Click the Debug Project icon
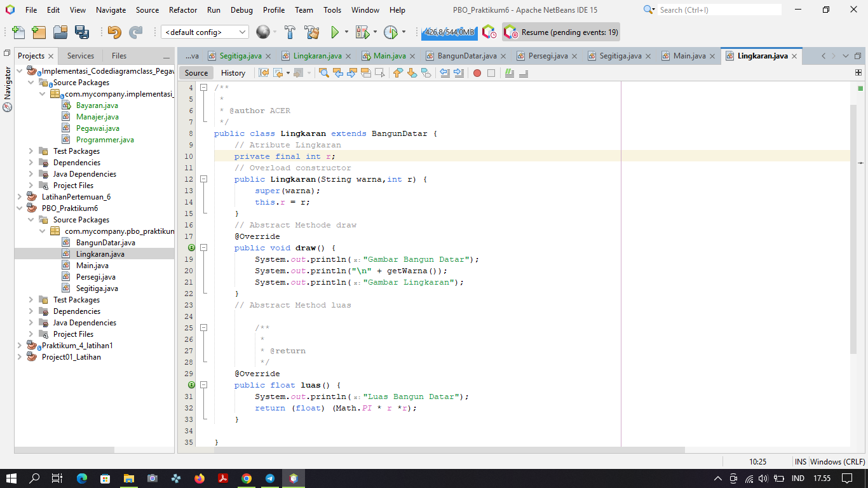Screen dimensions: 868x488 point(363,32)
